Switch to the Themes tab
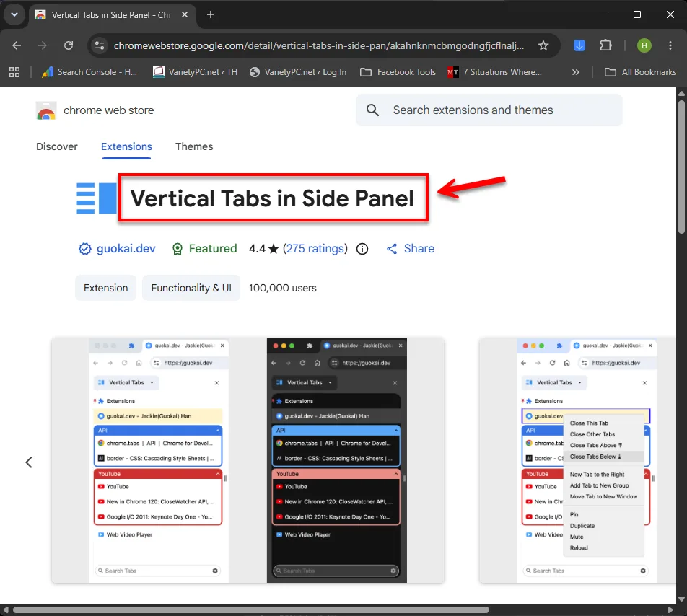This screenshot has width=687, height=616. click(x=194, y=146)
